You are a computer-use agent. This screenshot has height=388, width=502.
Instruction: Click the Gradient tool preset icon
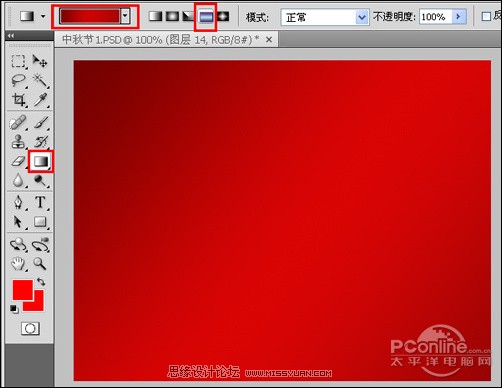point(27,16)
